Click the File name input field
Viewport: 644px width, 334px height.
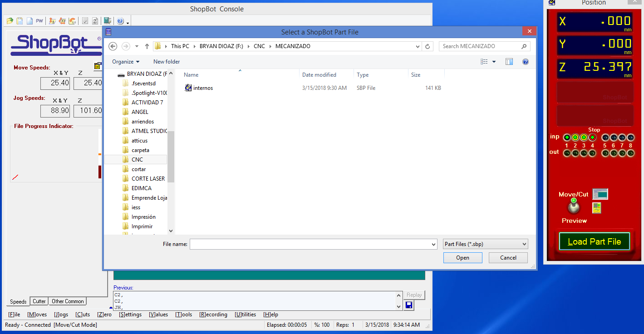pos(310,244)
